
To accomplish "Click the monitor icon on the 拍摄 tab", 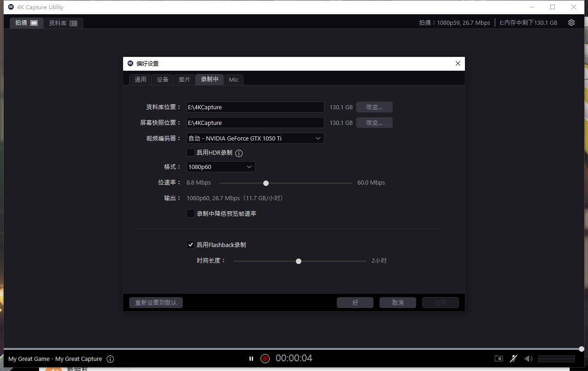I will (x=34, y=22).
